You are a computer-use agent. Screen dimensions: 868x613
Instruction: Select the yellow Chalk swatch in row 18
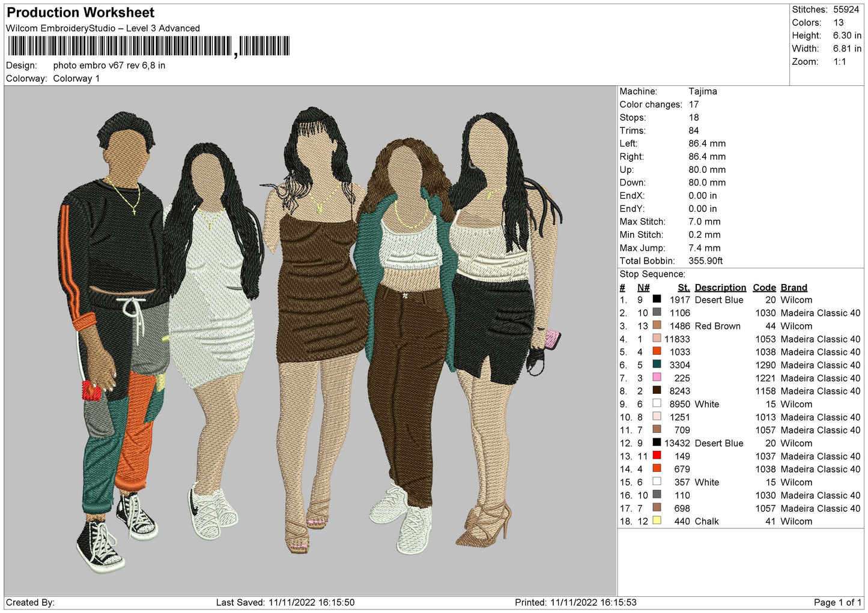coord(657,521)
